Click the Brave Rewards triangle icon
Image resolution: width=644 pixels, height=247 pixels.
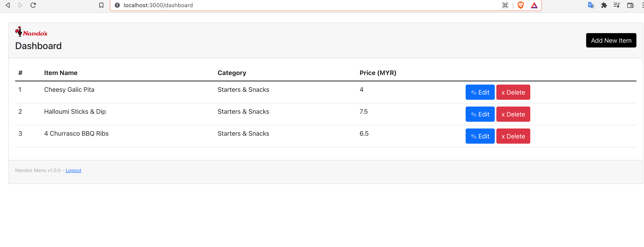click(x=534, y=5)
